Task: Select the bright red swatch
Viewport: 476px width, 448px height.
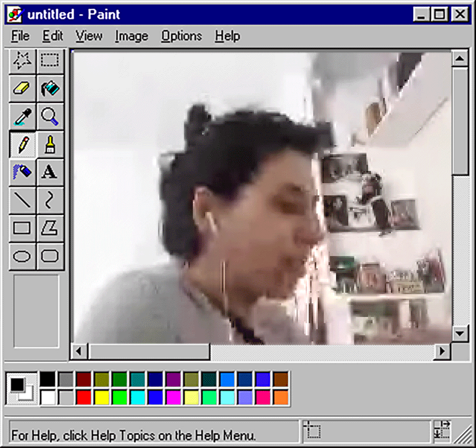Action: (84, 397)
